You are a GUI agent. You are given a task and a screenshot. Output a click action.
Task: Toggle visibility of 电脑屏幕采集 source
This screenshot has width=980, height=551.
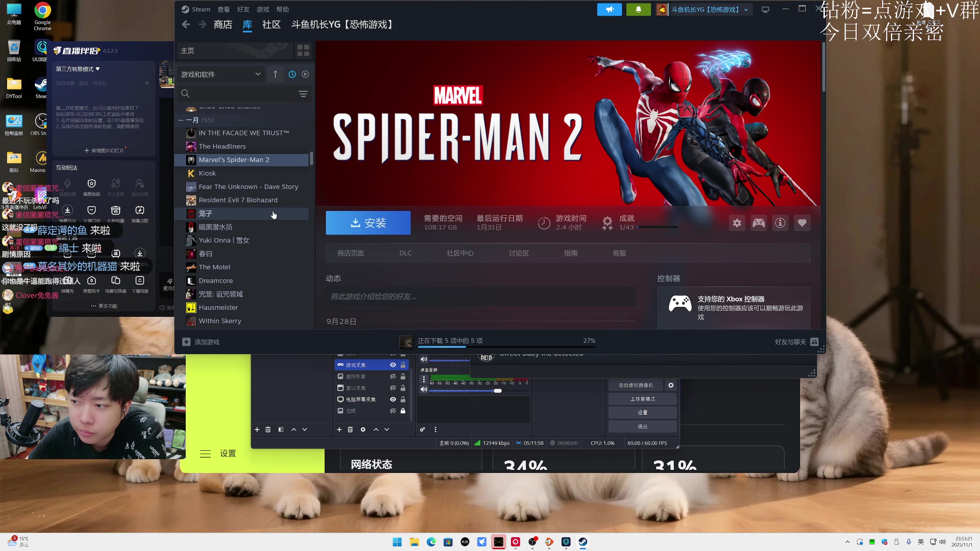point(393,399)
